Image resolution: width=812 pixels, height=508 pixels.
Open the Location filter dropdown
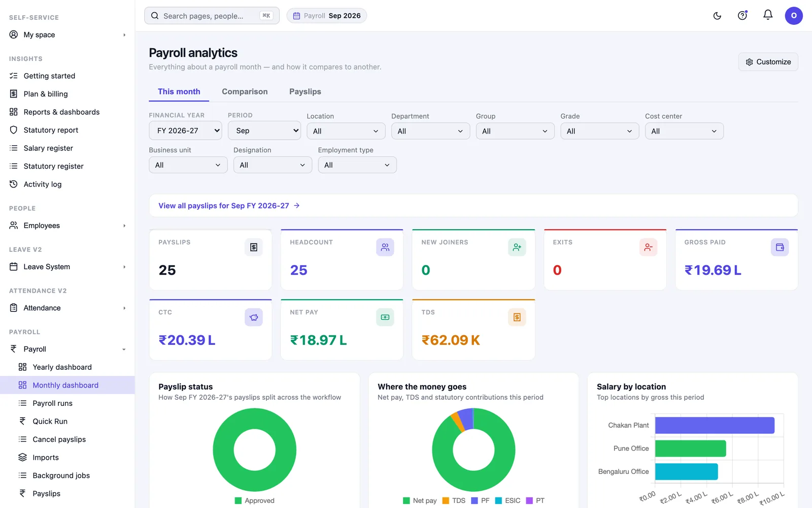(346, 131)
